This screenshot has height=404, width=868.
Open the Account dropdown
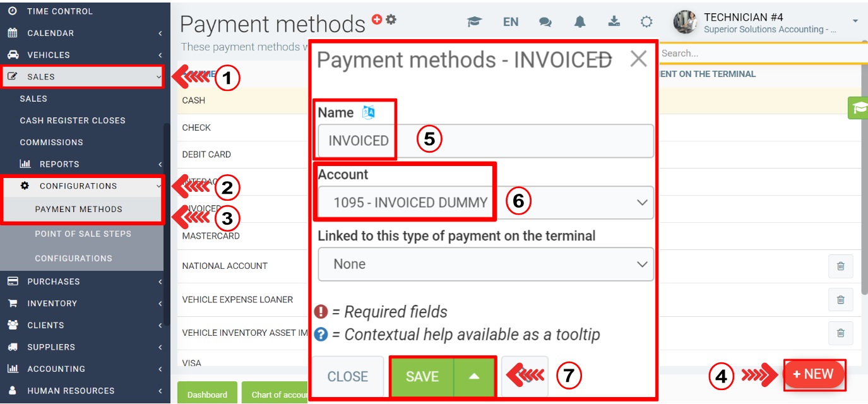485,203
